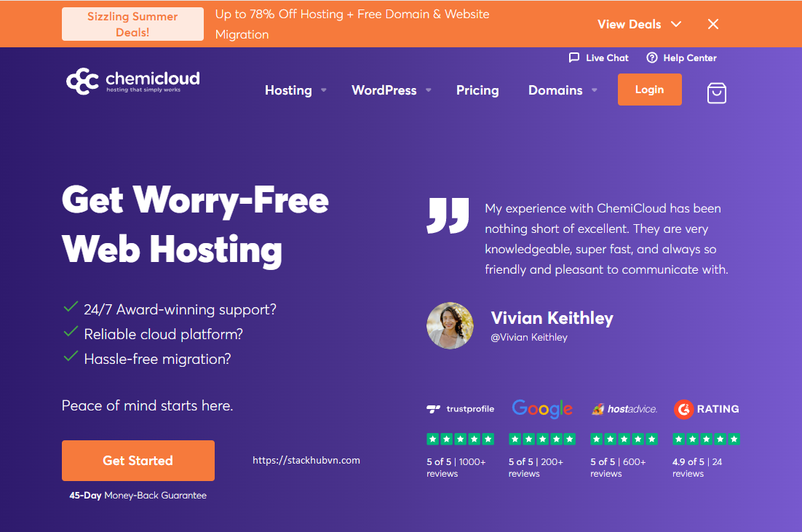Image resolution: width=802 pixels, height=532 pixels.
Task: Click '5 of 5 | 200+ reviews' text
Action: tap(536, 467)
